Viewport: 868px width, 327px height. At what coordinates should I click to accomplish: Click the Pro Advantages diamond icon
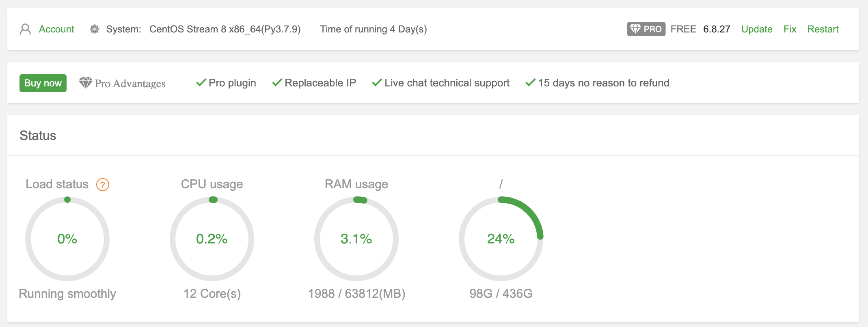85,83
